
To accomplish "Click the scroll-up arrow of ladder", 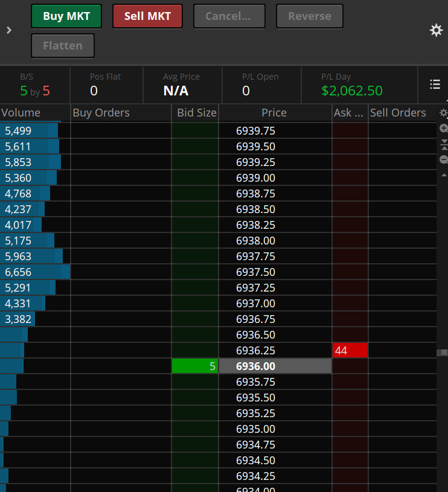I will point(444,175).
